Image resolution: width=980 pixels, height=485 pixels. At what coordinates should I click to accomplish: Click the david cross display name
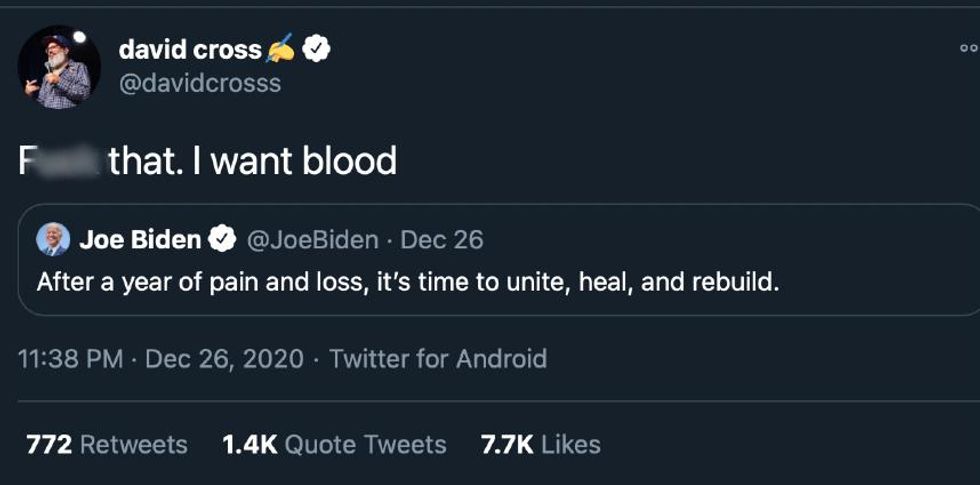click(x=190, y=48)
